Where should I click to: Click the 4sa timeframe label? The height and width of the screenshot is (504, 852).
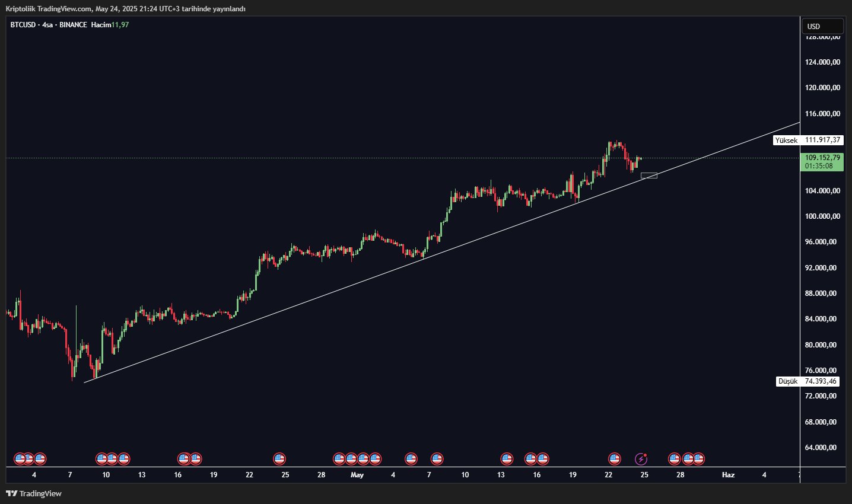47,25
